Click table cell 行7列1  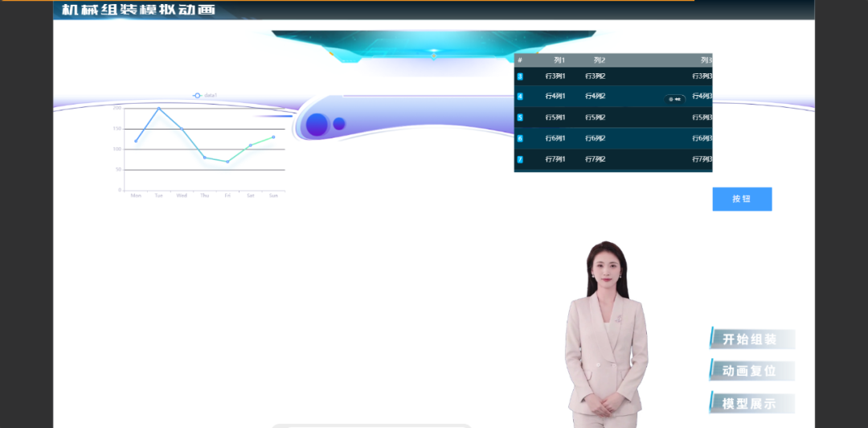tap(555, 159)
